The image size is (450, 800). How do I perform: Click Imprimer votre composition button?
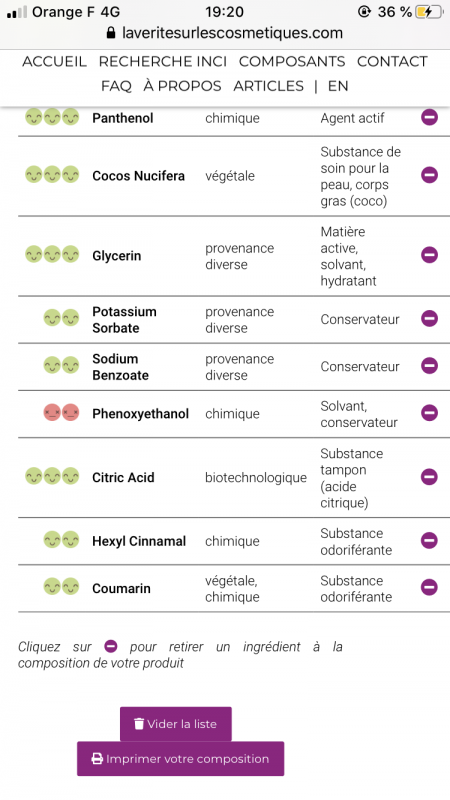click(x=181, y=759)
